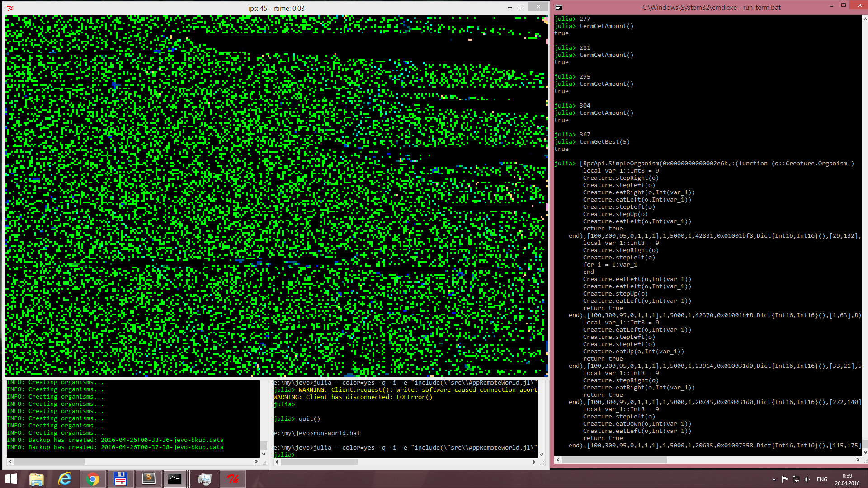Screen dimensions: 868x488
Task: Launch Internet Explorer from taskbar
Action: [65, 479]
